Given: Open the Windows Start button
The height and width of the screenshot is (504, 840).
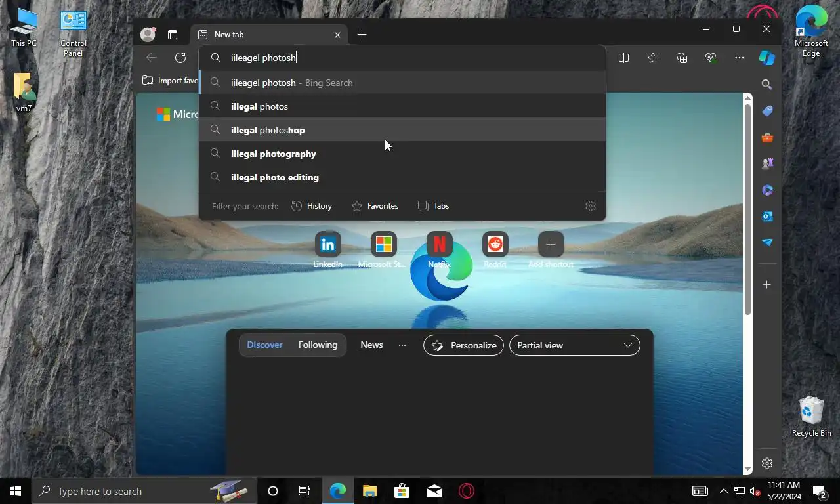Looking at the screenshot, I should click(x=16, y=491).
